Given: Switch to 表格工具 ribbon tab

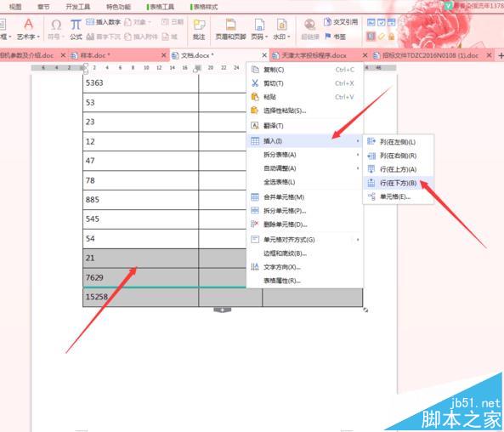Looking at the screenshot, I should click(161, 7).
